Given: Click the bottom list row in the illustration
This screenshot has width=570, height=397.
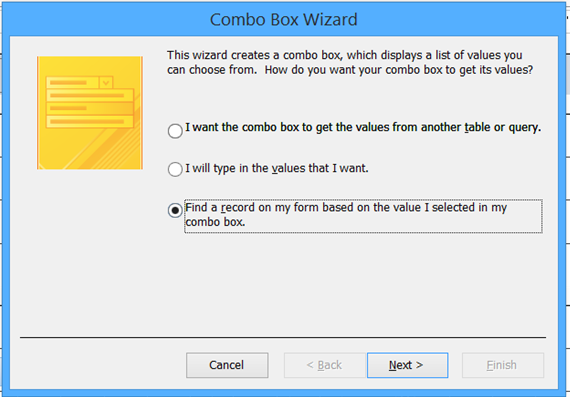Looking at the screenshot, I should click(90, 121).
